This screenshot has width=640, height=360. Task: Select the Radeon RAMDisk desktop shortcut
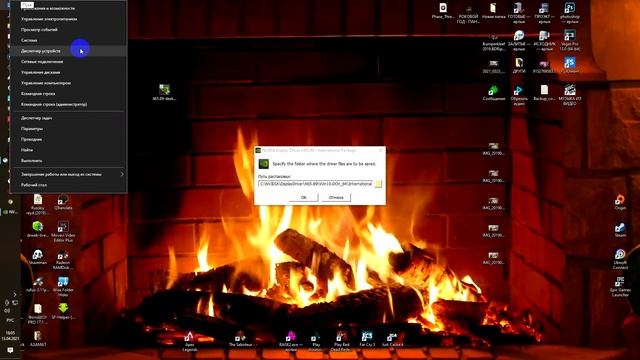63,259
